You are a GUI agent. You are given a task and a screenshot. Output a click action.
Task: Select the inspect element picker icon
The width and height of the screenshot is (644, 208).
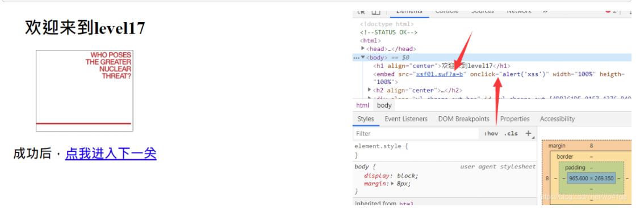click(x=361, y=12)
